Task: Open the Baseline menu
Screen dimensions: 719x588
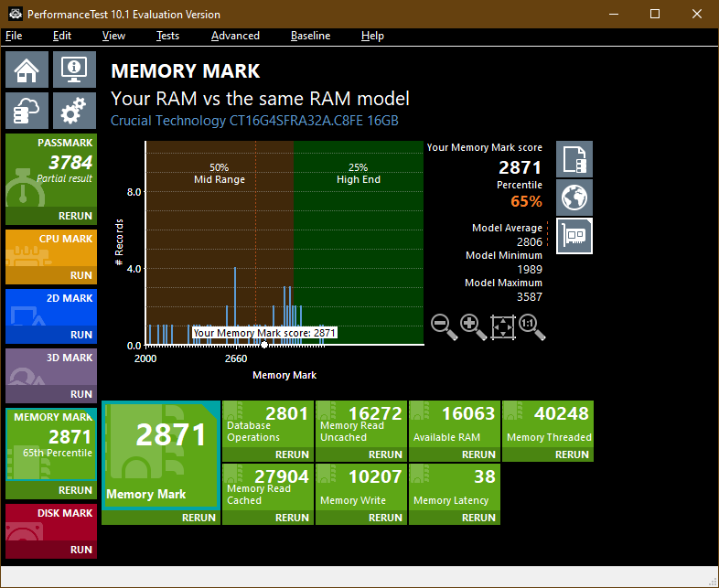Action: pyautogui.click(x=310, y=36)
